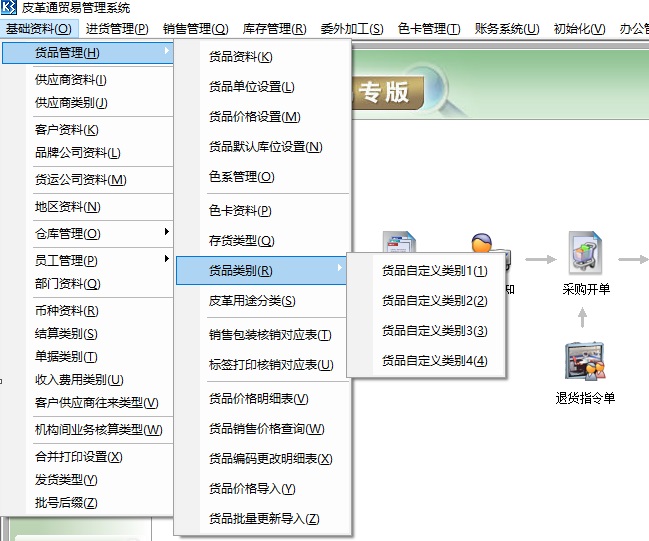The image size is (649, 541).
Task: Expand the 货品类别(R) submenu arrow
Action: [x=339, y=268]
